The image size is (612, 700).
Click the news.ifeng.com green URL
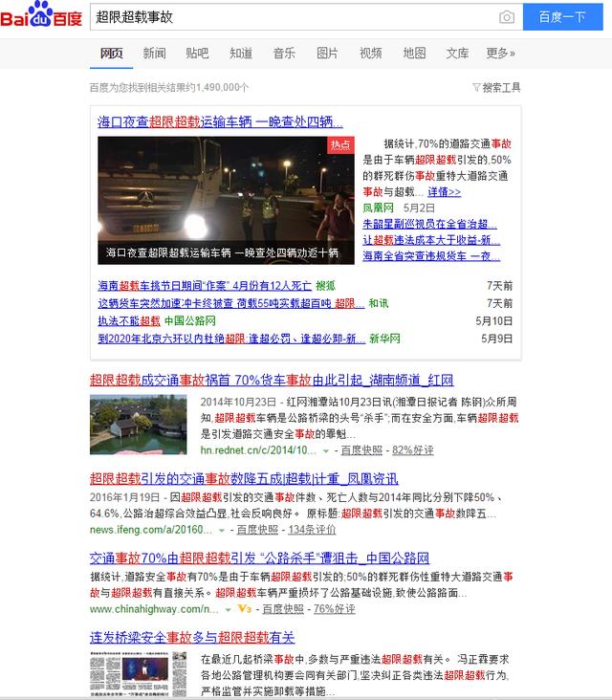tap(151, 530)
